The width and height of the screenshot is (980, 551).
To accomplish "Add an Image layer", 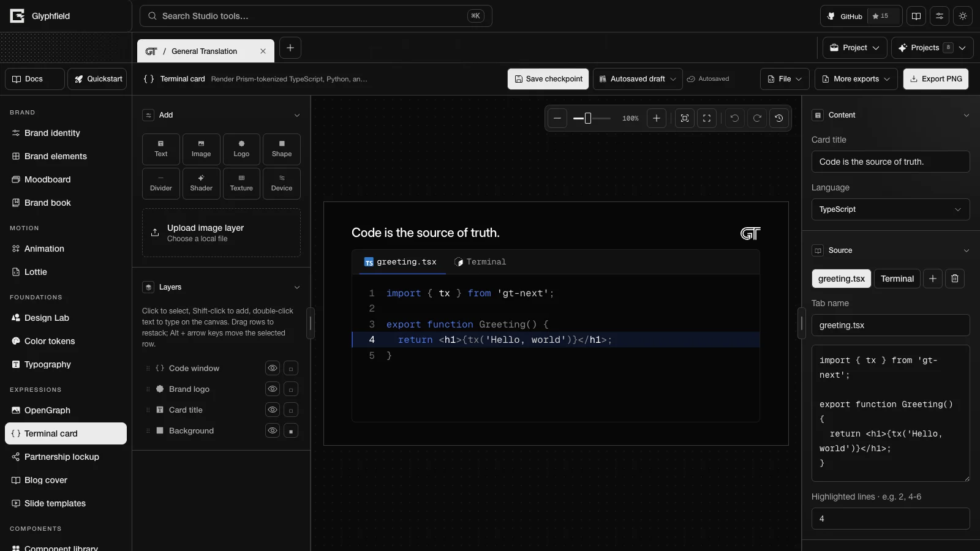I will point(201,149).
